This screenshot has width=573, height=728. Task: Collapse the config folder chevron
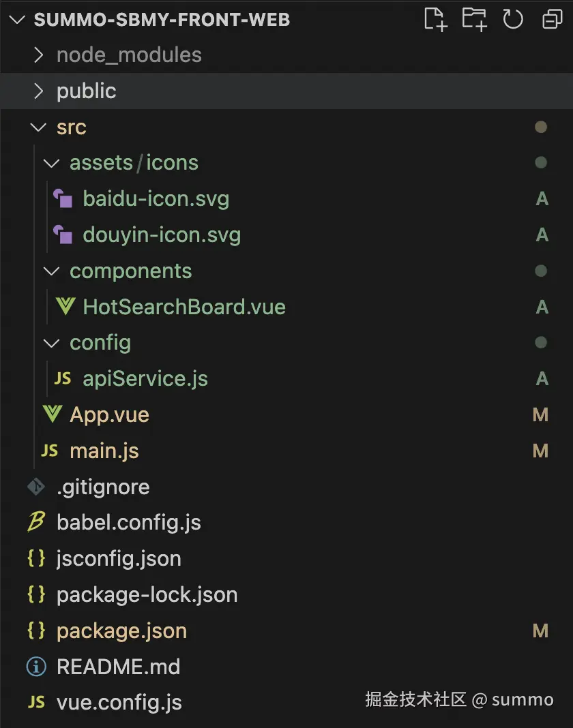click(52, 343)
